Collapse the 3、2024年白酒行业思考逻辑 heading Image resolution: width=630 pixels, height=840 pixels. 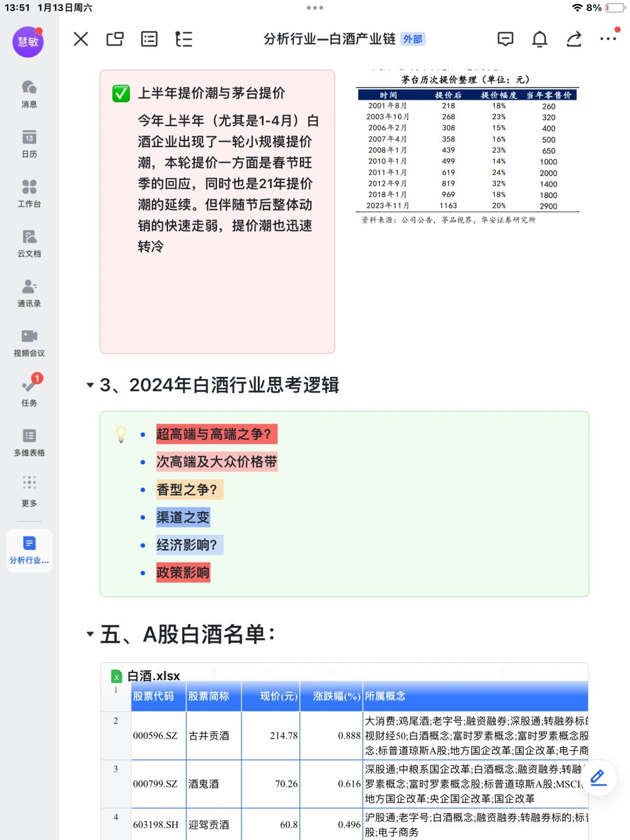tap(90, 385)
